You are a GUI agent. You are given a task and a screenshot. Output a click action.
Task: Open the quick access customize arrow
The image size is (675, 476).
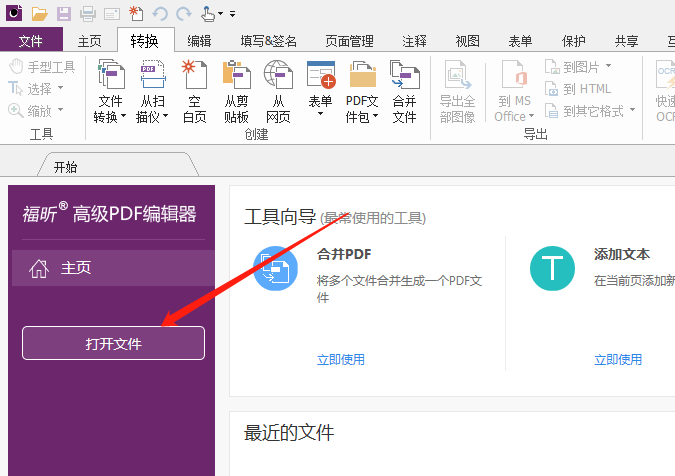(x=232, y=14)
